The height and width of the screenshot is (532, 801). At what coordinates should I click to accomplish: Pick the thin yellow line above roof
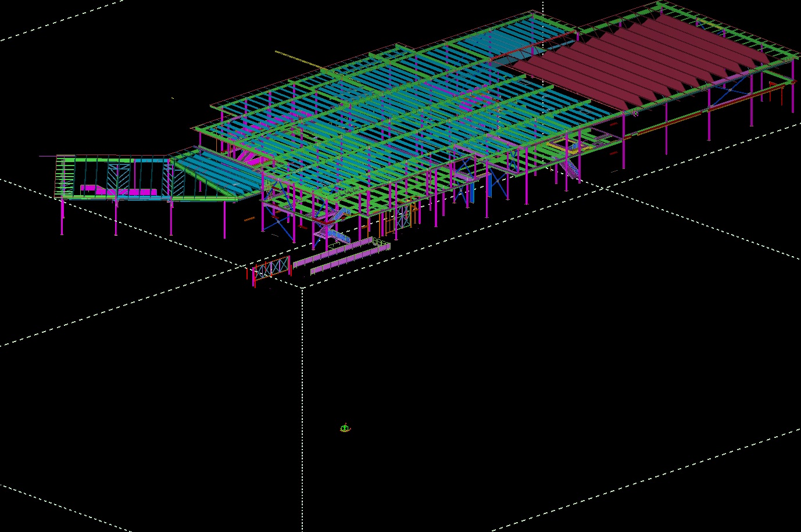(x=296, y=58)
